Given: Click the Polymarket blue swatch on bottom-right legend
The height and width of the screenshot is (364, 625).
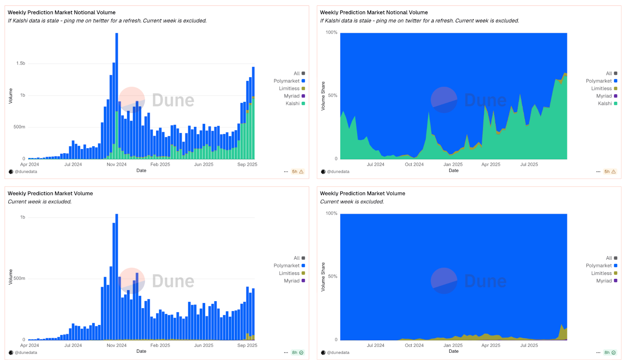Looking at the screenshot, I should (616, 265).
